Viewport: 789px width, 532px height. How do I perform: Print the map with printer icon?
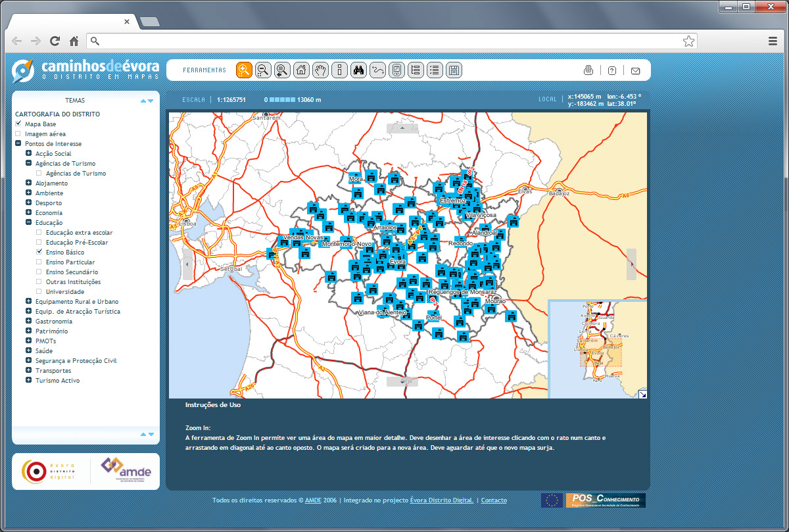(x=588, y=70)
